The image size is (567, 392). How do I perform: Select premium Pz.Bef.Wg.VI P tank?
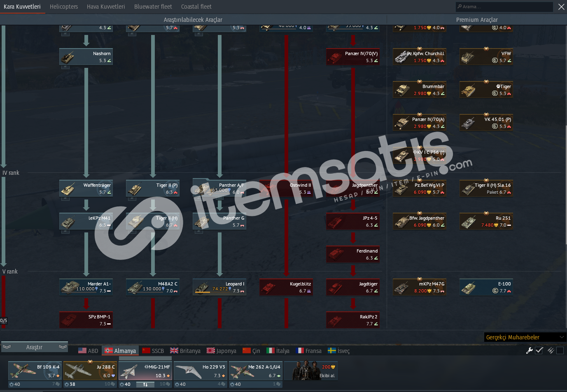(x=420, y=188)
